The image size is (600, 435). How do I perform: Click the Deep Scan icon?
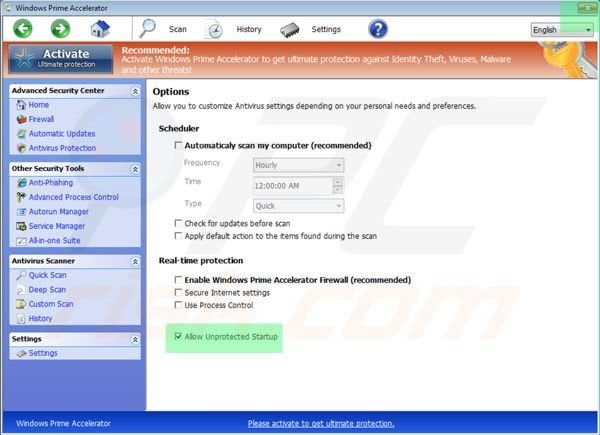click(21, 290)
